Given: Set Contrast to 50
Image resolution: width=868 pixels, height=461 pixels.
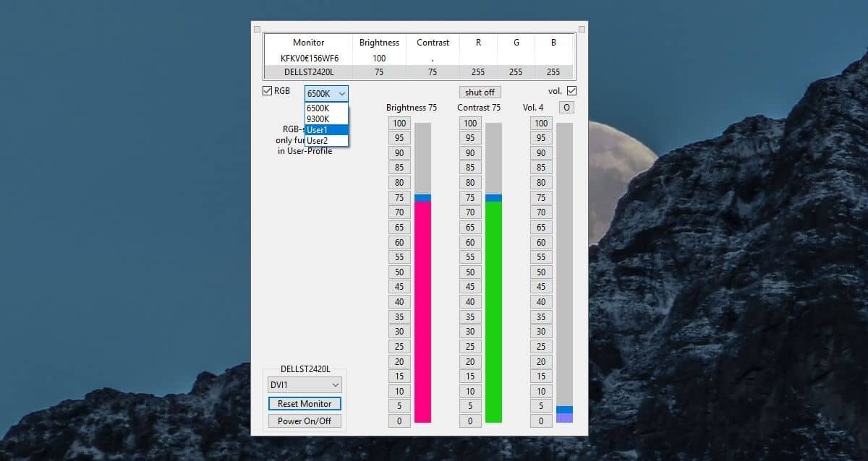Looking at the screenshot, I should 470,272.
